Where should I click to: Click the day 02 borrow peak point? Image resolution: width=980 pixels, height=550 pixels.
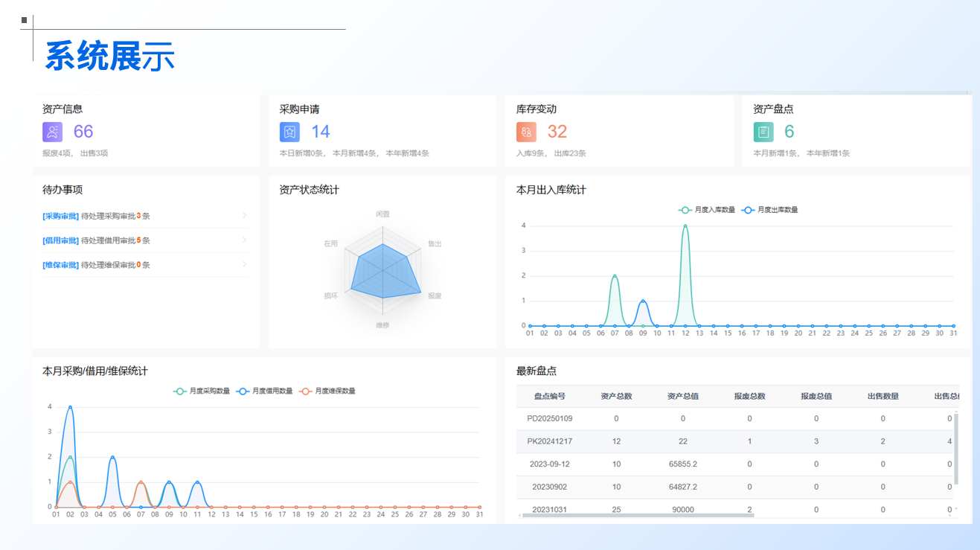70,407
